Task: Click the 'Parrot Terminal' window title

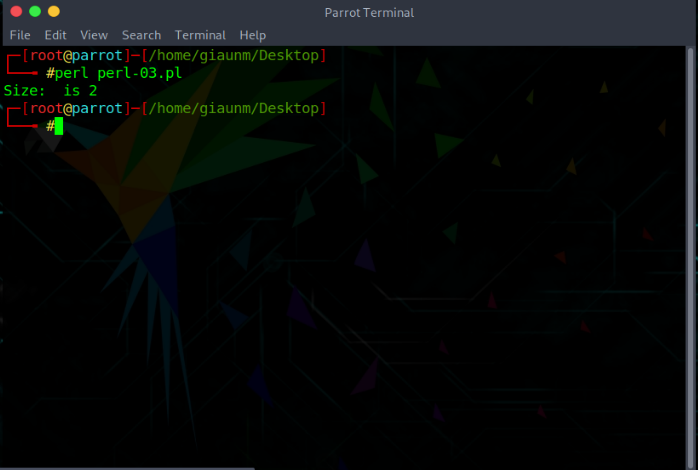Action: [x=369, y=12]
